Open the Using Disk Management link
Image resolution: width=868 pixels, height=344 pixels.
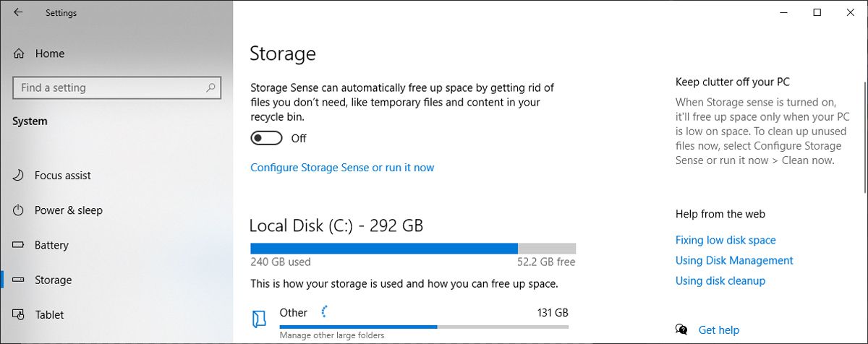click(733, 260)
